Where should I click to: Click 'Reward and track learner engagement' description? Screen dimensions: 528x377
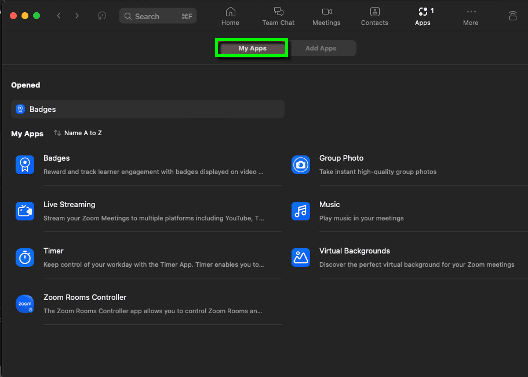coord(153,172)
